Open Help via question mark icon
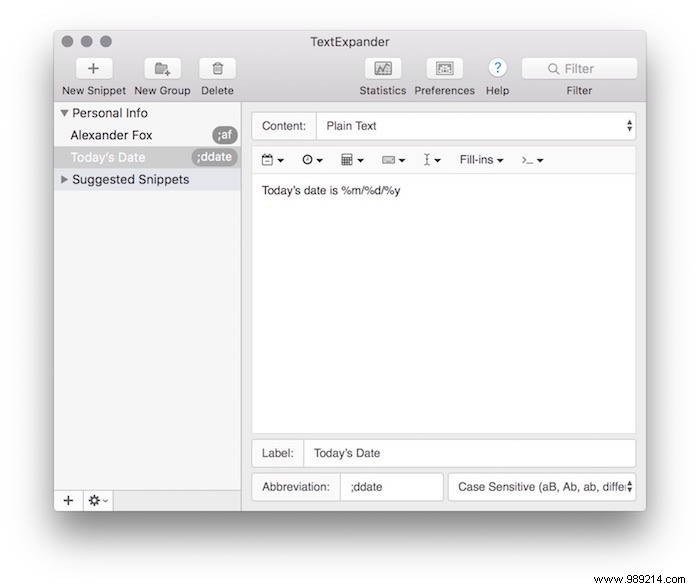Image resolution: width=700 pixels, height=588 pixels. (497, 68)
